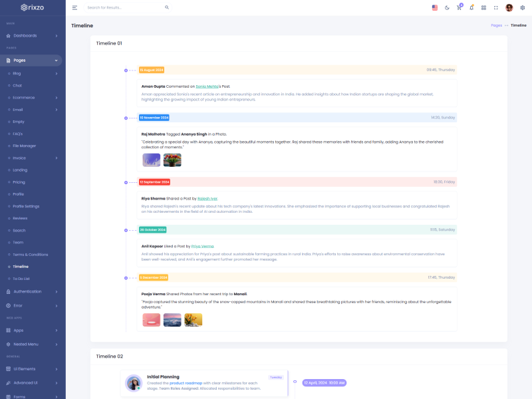The height and width of the screenshot is (399, 532).
Task: Click the search magnifier icon
Action: (x=167, y=7)
